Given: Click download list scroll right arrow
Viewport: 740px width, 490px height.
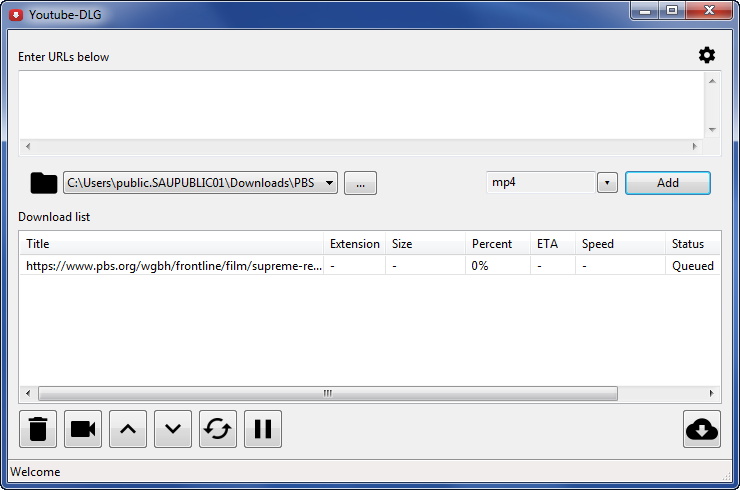Looking at the screenshot, I should [712, 393].
